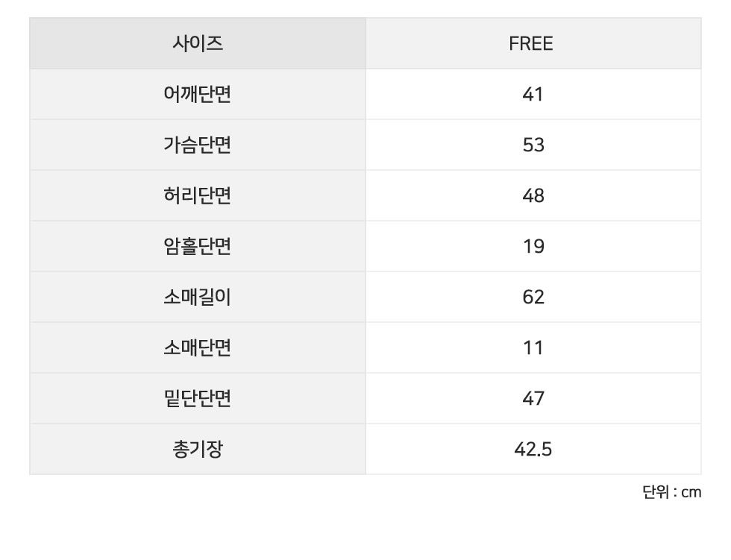Select the 어깨단면 row label
Screen dimensions: 731x560
(197, 94)
